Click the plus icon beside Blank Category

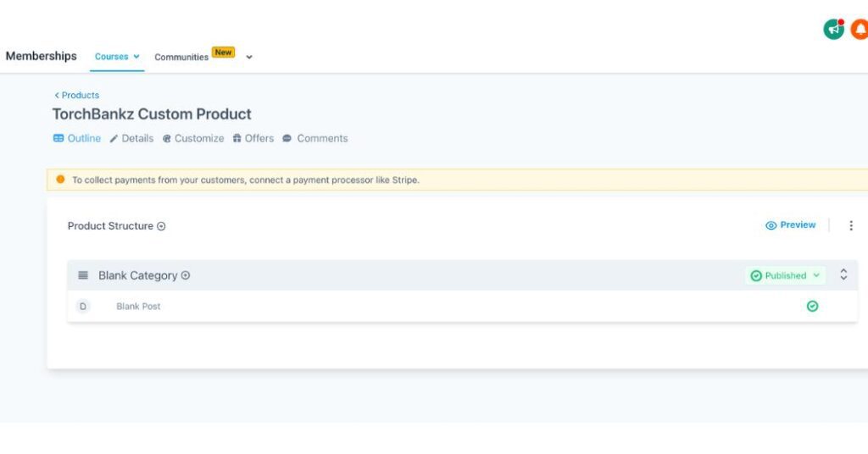186,275
